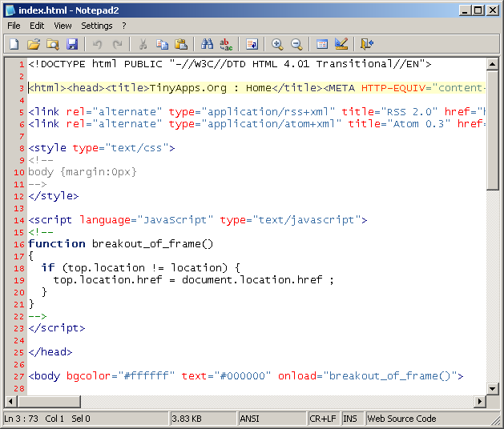The height and width of the screenshot is (429, 504).
Task: Open the Settings menu
Action: 96,26
